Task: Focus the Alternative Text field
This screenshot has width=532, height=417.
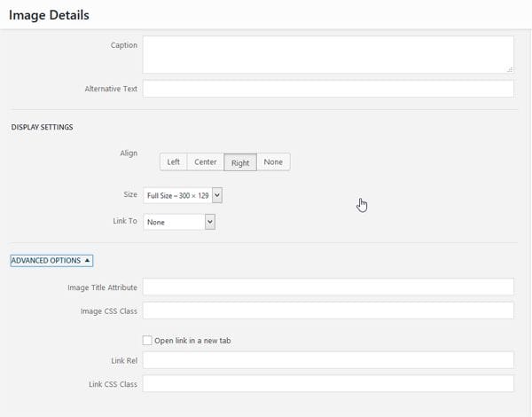Action: click(328, 89)
